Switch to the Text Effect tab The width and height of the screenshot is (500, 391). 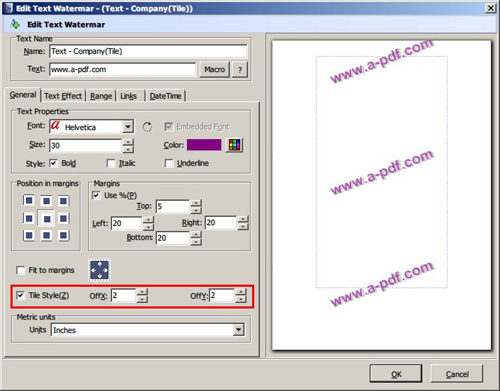(63, 96)
